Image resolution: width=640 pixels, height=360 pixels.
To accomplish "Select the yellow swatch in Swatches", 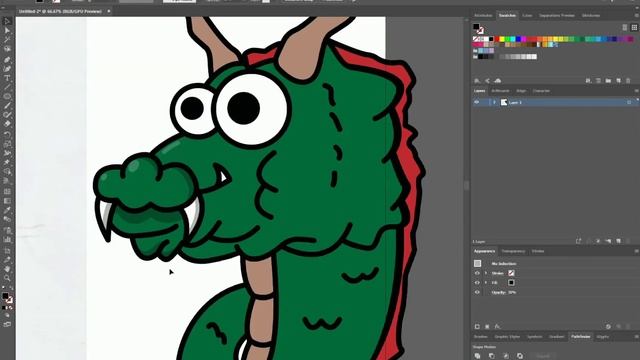I will pyautogui.click(x=502, y=39).
